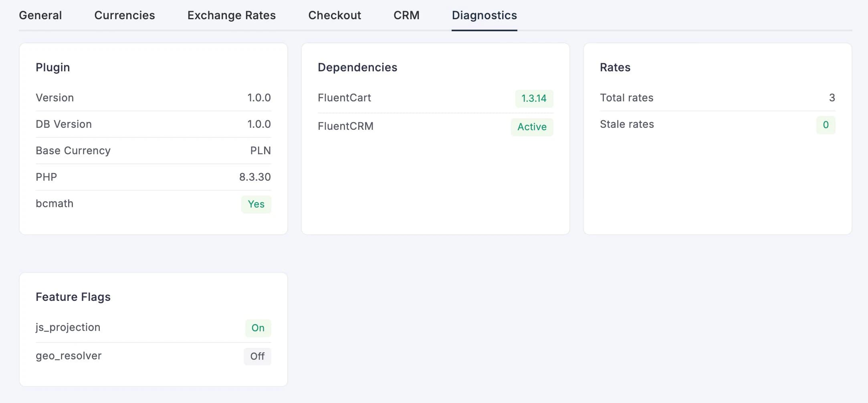This screenshot has height=403, width=868.
Task: Click the bcmath Yes badge
Action: point(256,204)
